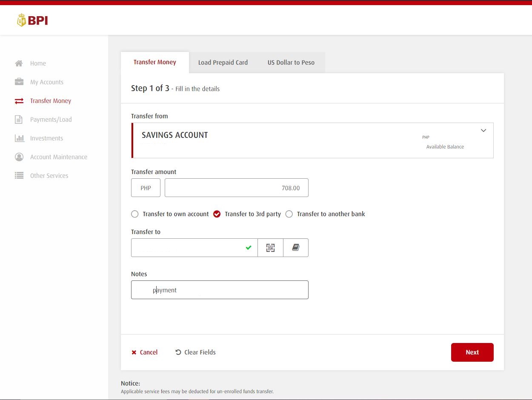Viewport: 532px width, 400px height.
Task: Scan QR code for recipient account
Action: (270, 248)
